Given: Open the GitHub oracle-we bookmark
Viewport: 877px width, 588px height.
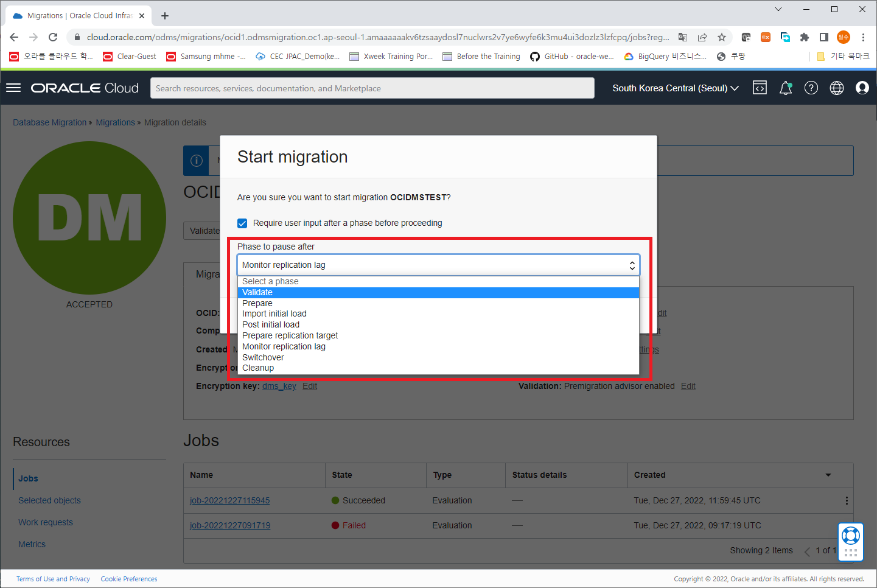Looking at the screenshot, I should 572,57.
